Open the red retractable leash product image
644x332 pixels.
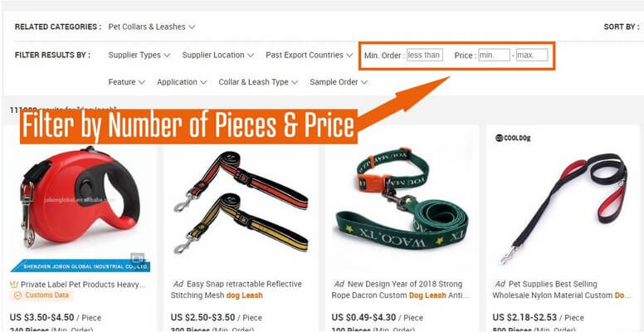coord(80,203)
